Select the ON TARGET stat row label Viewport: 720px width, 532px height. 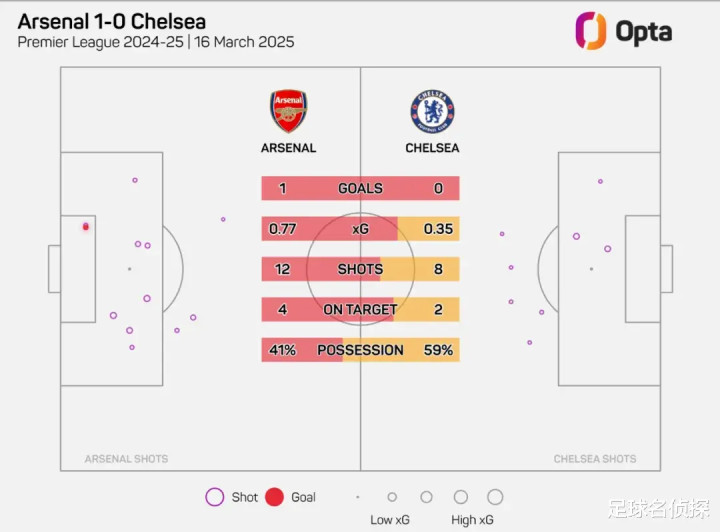pyautogui.click(x=360, y=310)
